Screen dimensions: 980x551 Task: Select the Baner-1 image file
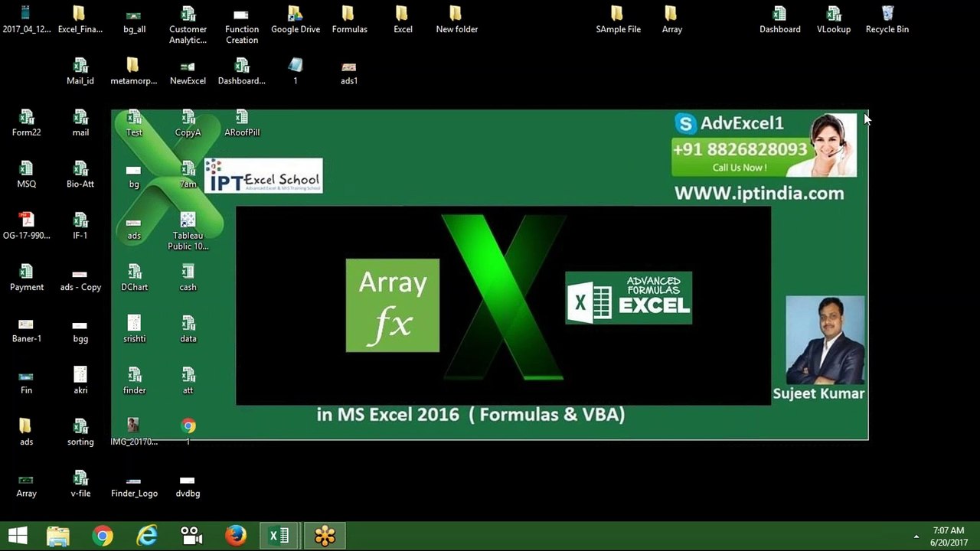[26, 329]
